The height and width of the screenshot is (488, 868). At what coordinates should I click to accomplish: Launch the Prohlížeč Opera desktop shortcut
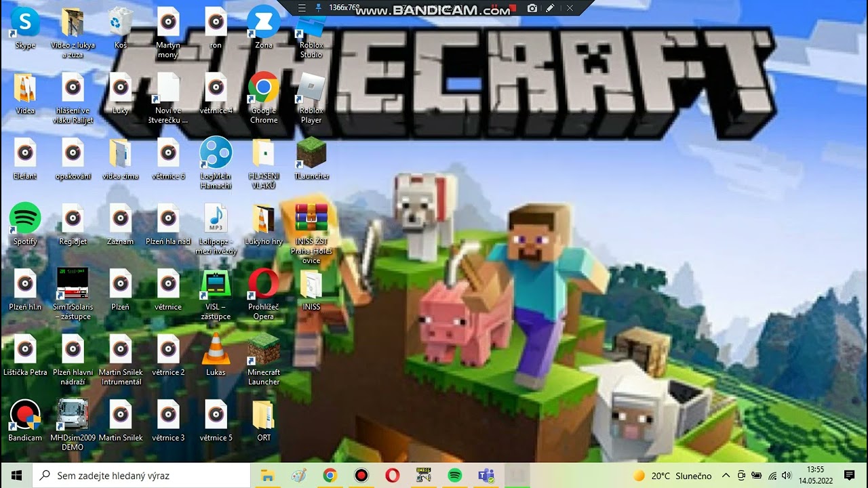pos(264,293)
